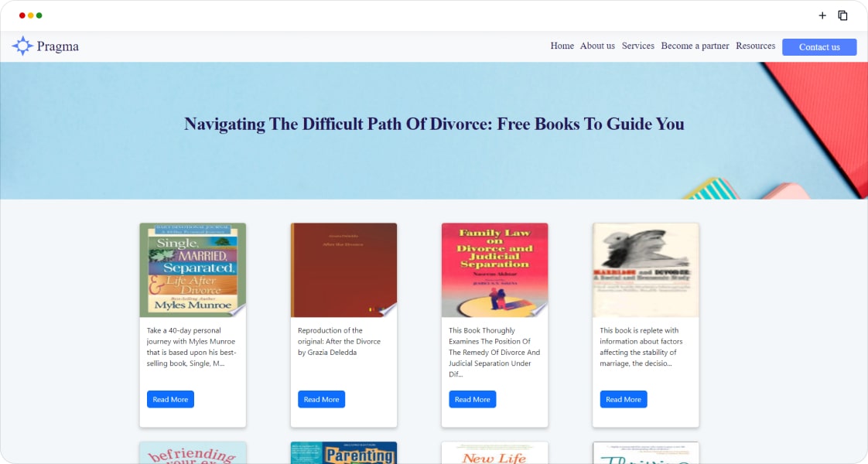
Task: Select Become a partner link
Action: (x=695, y=46)
